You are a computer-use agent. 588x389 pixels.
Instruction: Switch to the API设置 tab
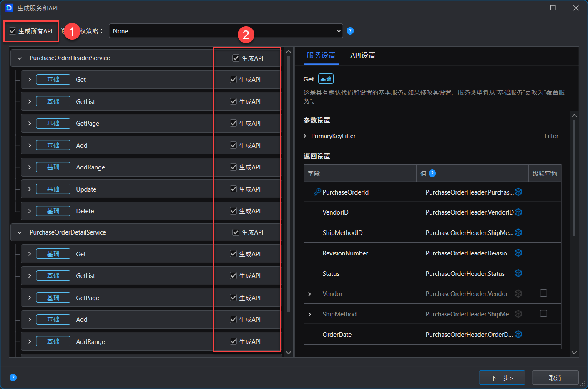[363, 56]
